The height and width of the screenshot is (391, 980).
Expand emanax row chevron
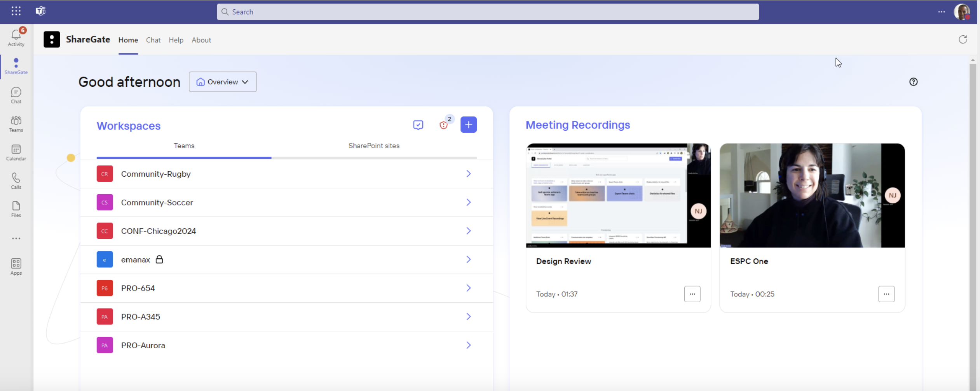click(469, 259)
